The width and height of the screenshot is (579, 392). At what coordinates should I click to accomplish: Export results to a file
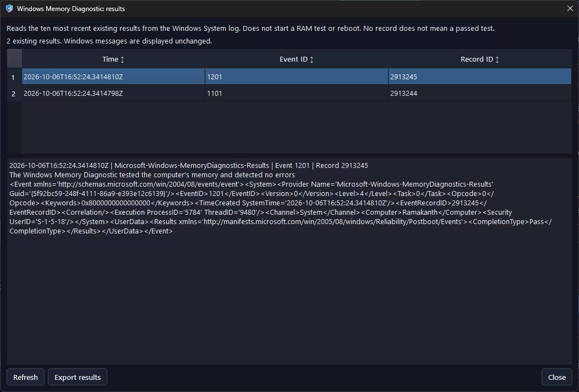[78, 377]
